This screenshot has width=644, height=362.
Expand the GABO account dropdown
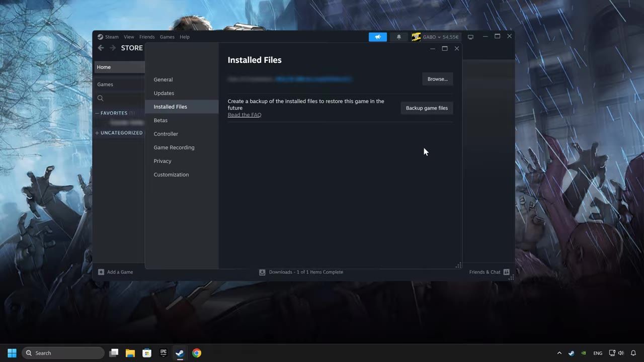point(432,37)
